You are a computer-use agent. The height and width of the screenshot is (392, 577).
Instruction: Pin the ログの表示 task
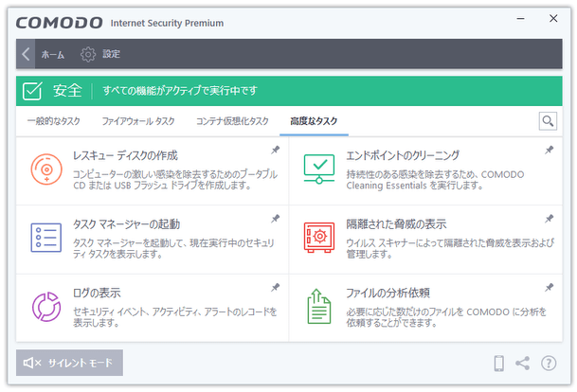click(x=276, y=287)
